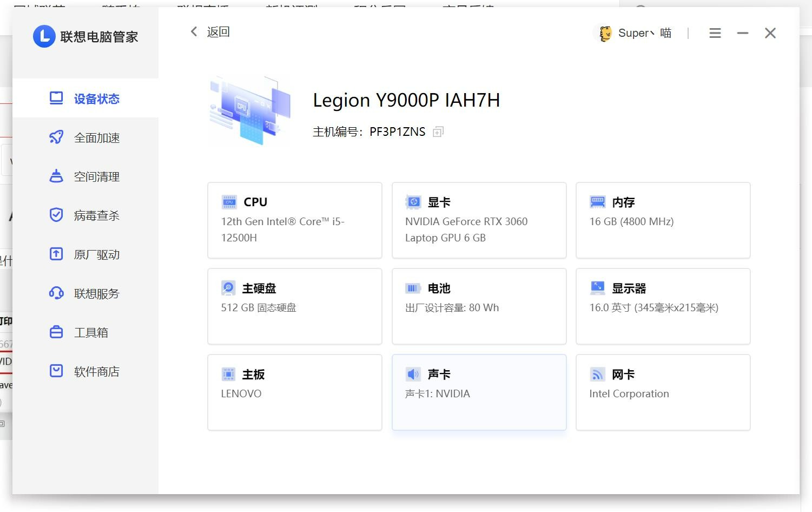Image resolution: width=812 pixels, height=512 pixels.
Task: Click the 网卡 network icon
Action: [598, 374]
